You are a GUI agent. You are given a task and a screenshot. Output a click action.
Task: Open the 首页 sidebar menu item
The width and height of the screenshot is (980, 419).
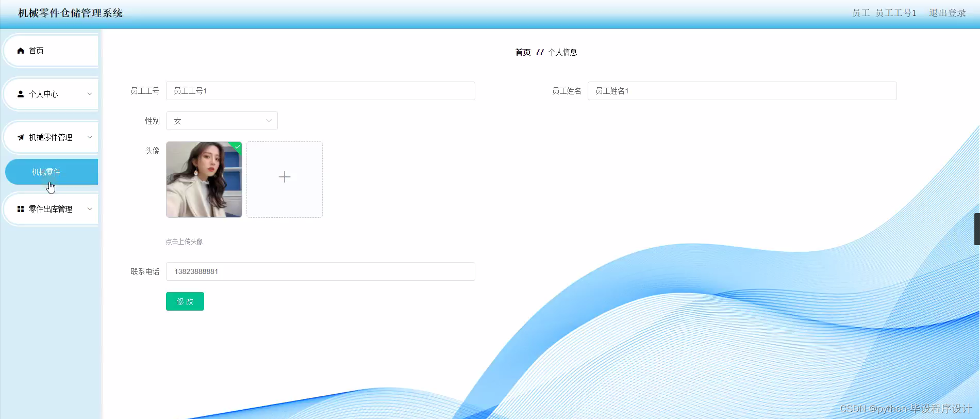51,51
